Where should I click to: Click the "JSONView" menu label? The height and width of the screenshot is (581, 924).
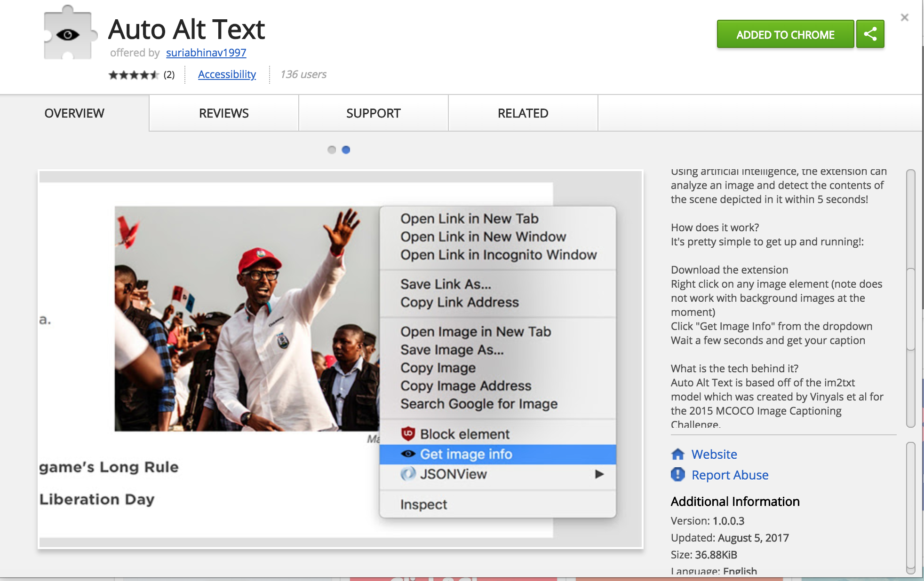(453, 474)
